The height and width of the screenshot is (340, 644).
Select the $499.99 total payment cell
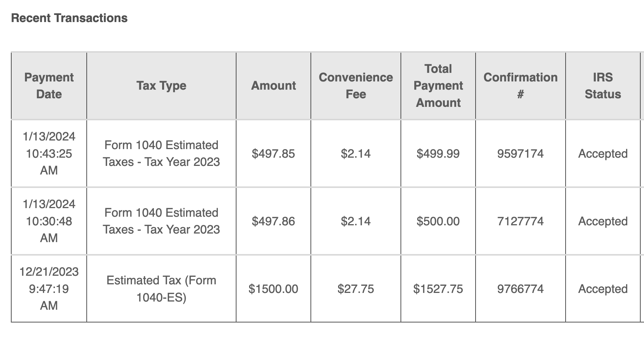click(x=438, y=154)
